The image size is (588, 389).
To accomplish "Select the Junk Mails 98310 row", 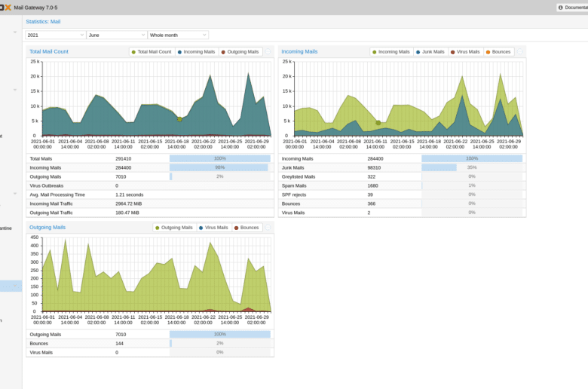I will pos(402,167).
